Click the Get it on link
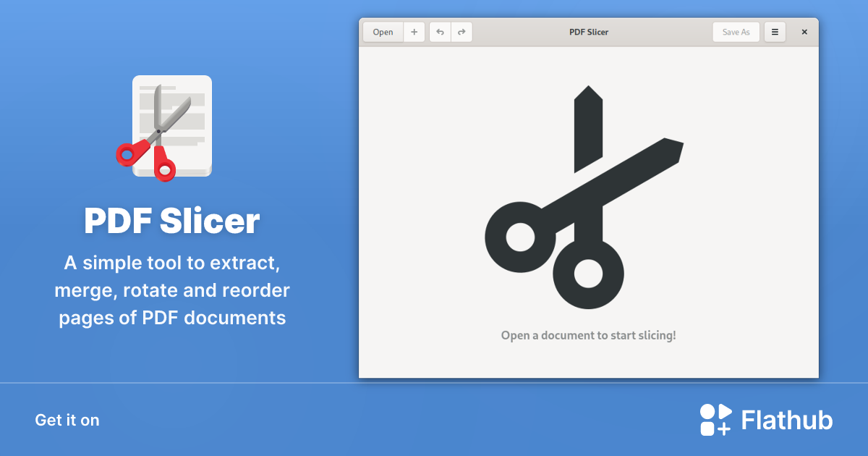The image size is (868, 456). pyautogui.click(x=67, y=420)
